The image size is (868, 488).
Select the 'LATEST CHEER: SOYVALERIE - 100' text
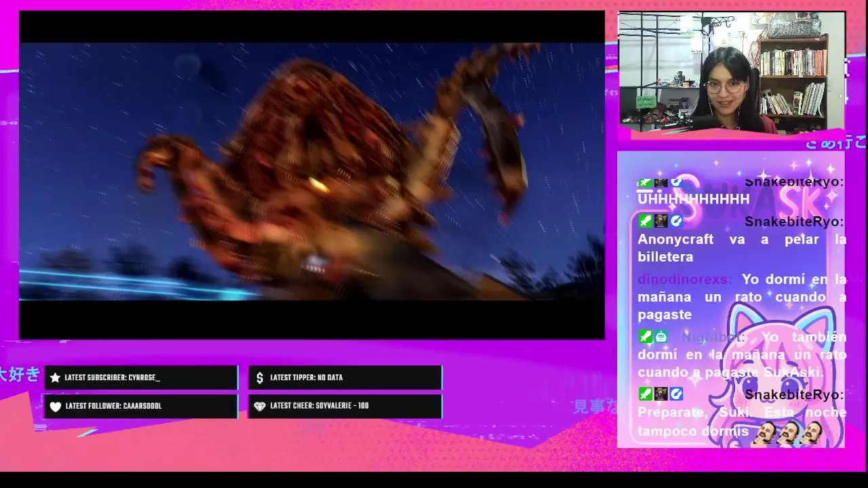[x=319, y=406]
